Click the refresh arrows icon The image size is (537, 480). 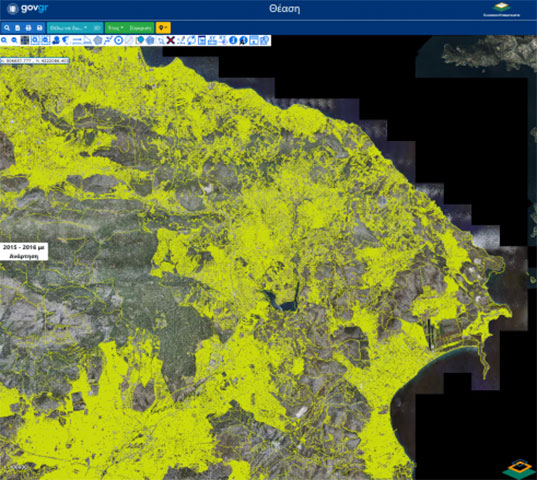pos(191,40)
